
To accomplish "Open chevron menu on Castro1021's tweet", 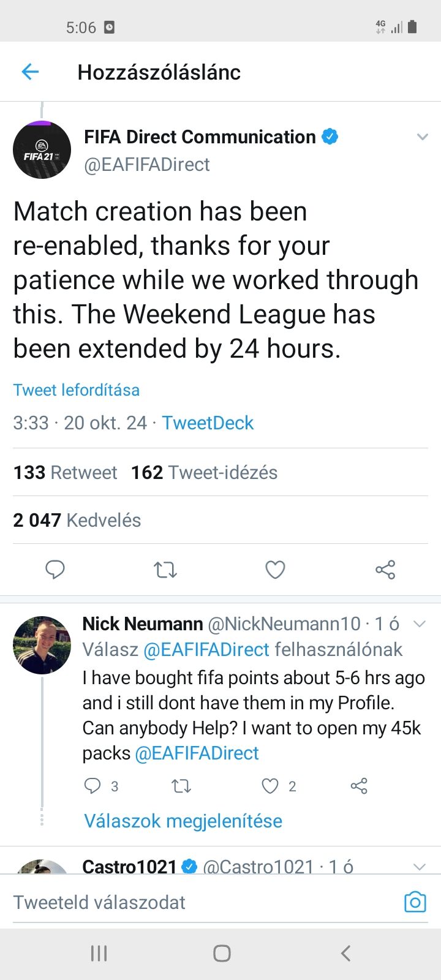I will [x=420, y=867].
